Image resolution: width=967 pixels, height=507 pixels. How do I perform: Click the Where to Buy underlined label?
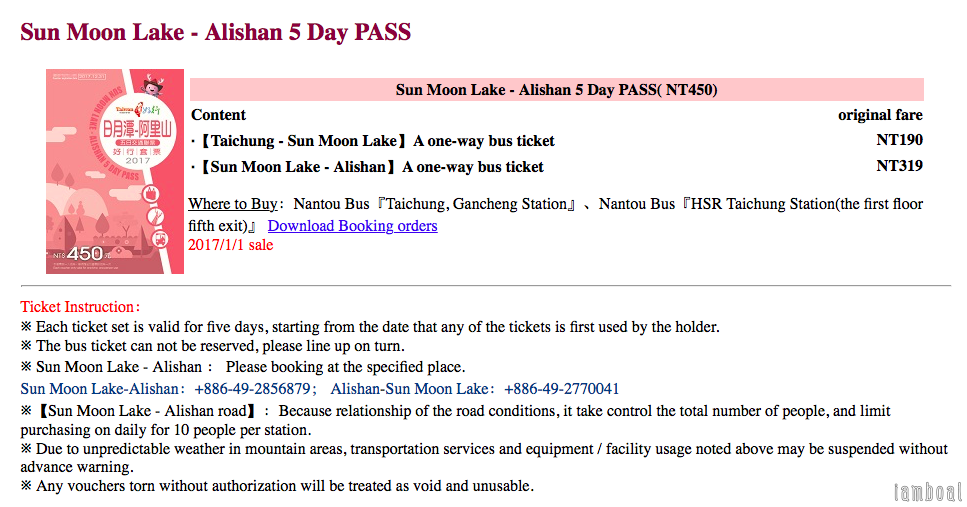pos(232,204)
